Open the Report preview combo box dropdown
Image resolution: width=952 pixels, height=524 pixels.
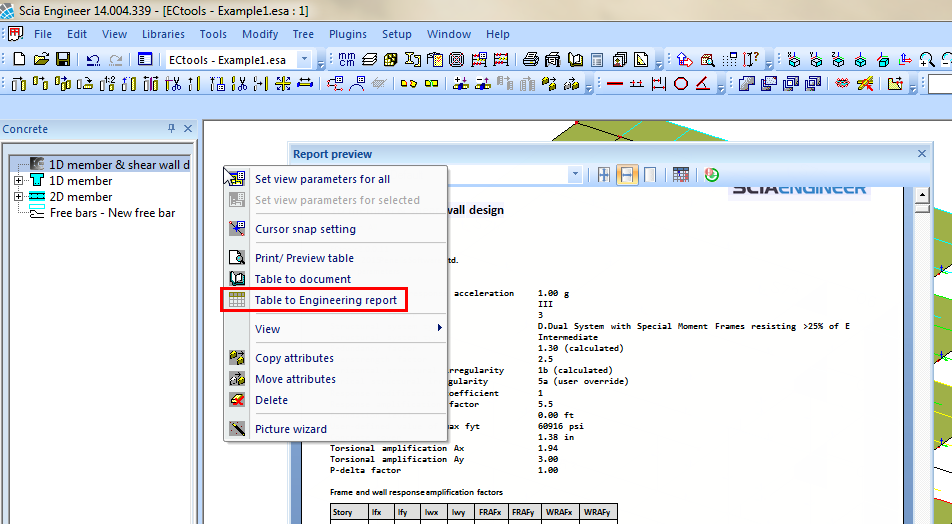pos(574,175)
